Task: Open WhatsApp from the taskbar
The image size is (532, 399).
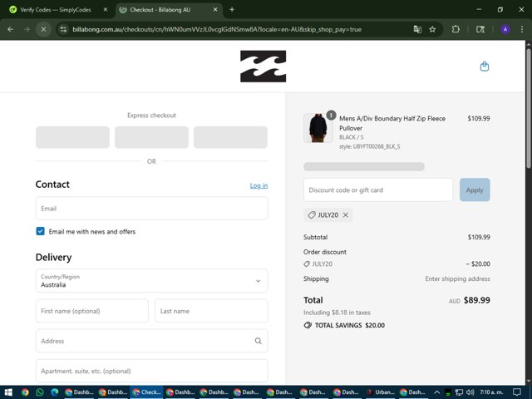Action: 40,392
